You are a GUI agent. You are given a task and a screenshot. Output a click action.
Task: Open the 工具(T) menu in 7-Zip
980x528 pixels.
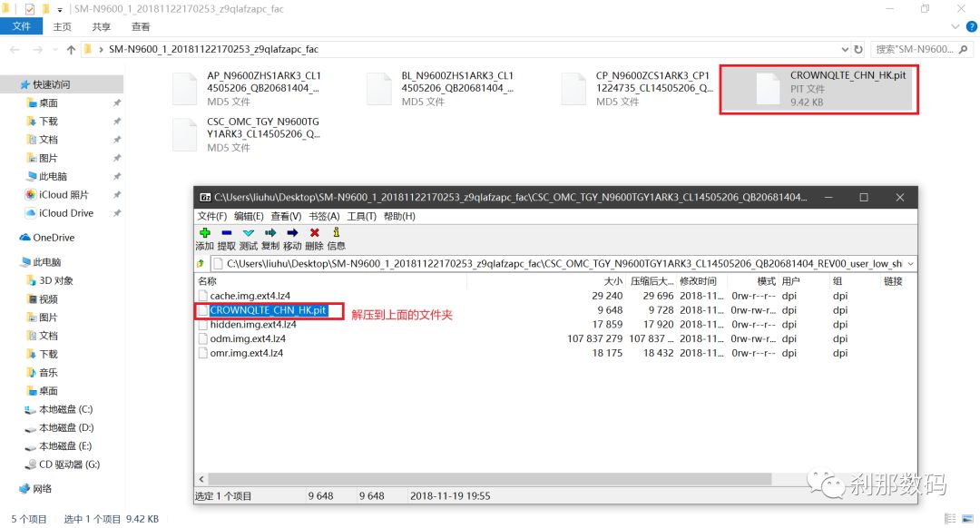pos(361,216)
